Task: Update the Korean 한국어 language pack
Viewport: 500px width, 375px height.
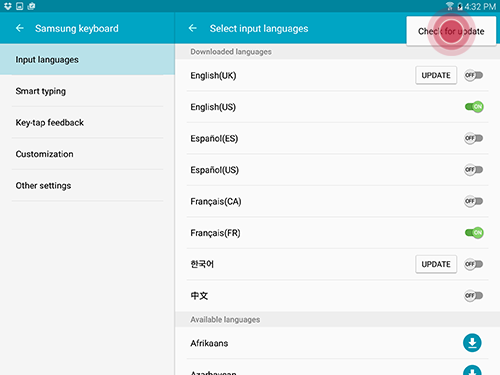Action: tap(436, 264)
